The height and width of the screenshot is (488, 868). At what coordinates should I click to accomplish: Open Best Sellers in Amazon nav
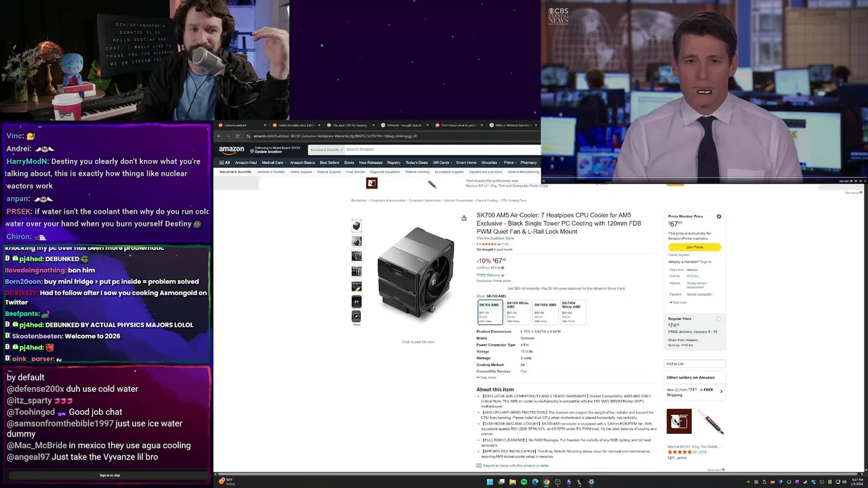tap(330, 163)
